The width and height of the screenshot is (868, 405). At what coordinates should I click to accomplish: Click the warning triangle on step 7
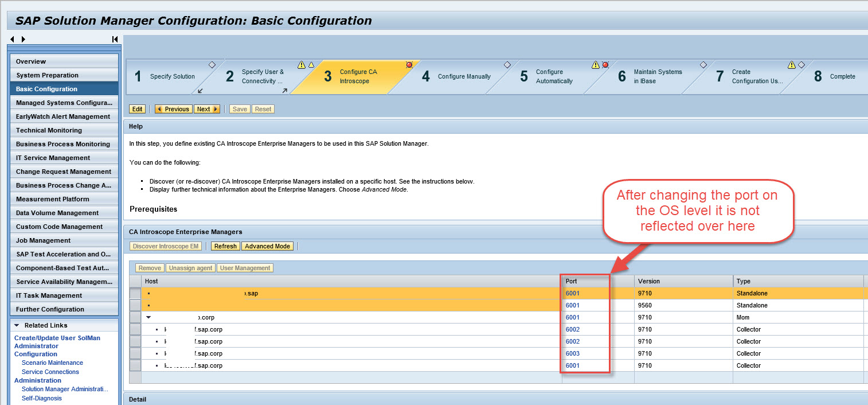tap(792, 65)
